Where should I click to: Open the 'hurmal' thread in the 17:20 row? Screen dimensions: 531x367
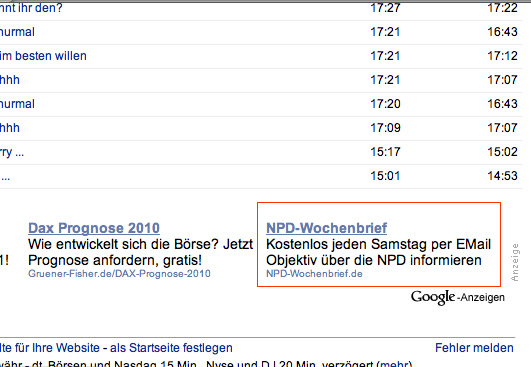pos(17,104)
